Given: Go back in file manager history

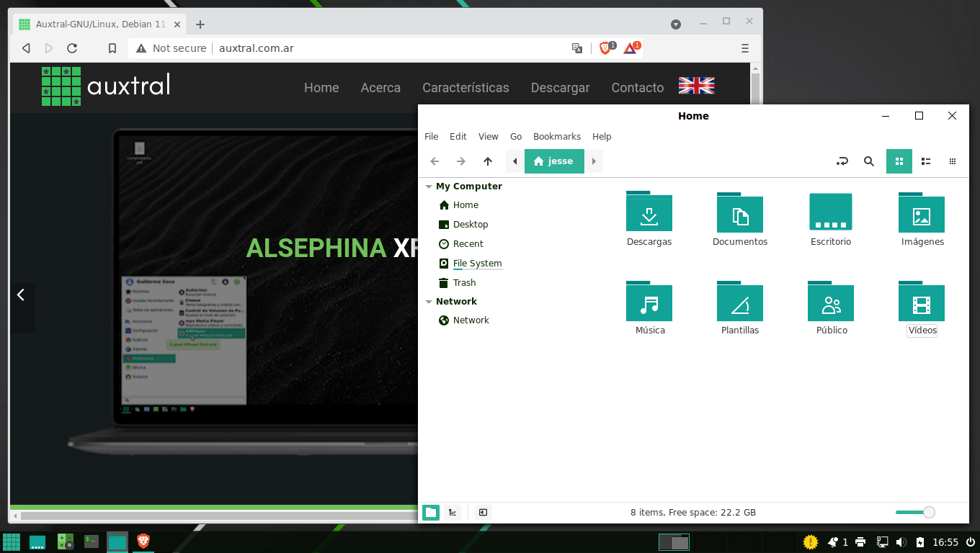Looking at the screenshot, I should [x=435, y=161].
